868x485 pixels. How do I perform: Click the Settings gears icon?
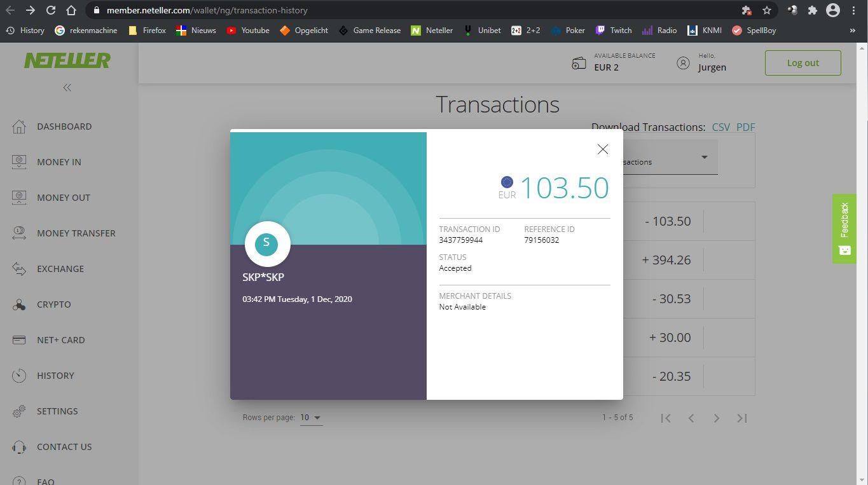click(19, 411)
